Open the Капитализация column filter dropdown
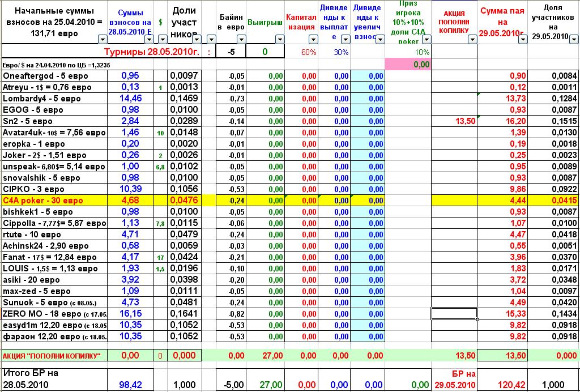This screenshot has width=580, height=392. pos(312,39)
